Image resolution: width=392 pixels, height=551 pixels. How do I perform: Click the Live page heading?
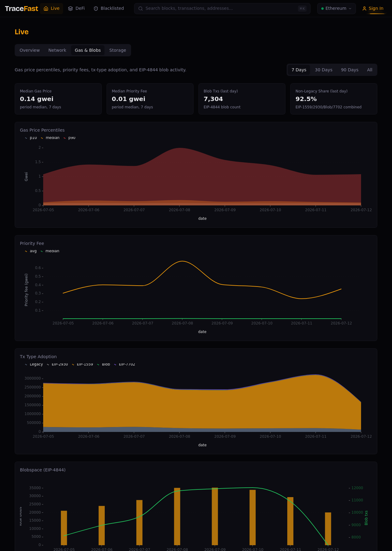(21, 32)
